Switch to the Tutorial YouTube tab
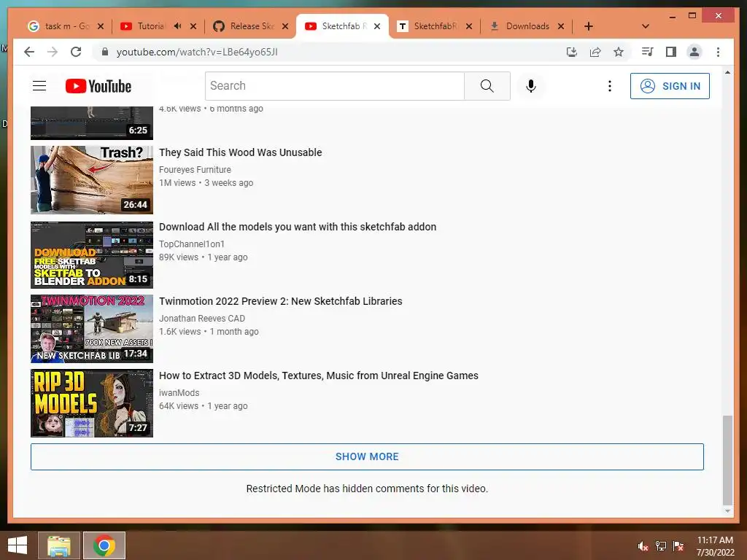The image size is (747, 560). click(150, 26)
